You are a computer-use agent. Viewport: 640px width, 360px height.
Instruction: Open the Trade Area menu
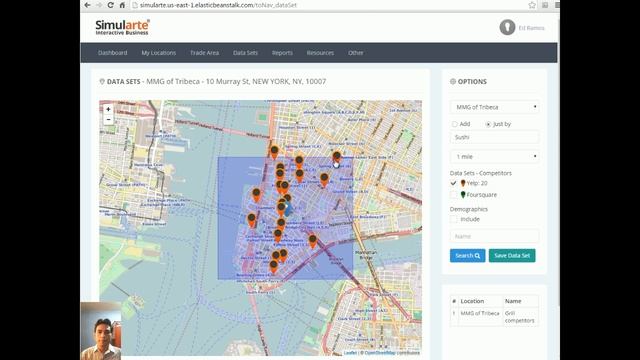pos(204,53)
